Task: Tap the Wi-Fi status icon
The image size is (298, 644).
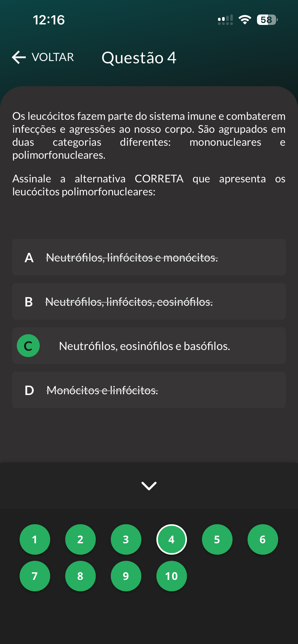Action: [x=245, y=20]
